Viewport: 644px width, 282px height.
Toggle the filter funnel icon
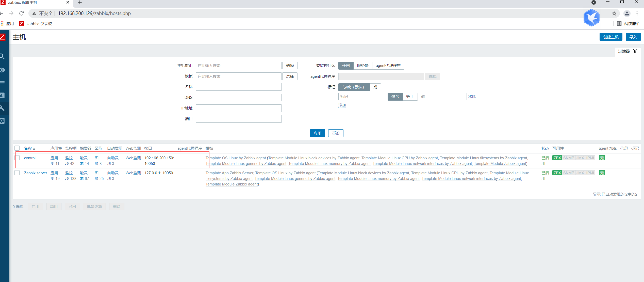tap(635, 51)
